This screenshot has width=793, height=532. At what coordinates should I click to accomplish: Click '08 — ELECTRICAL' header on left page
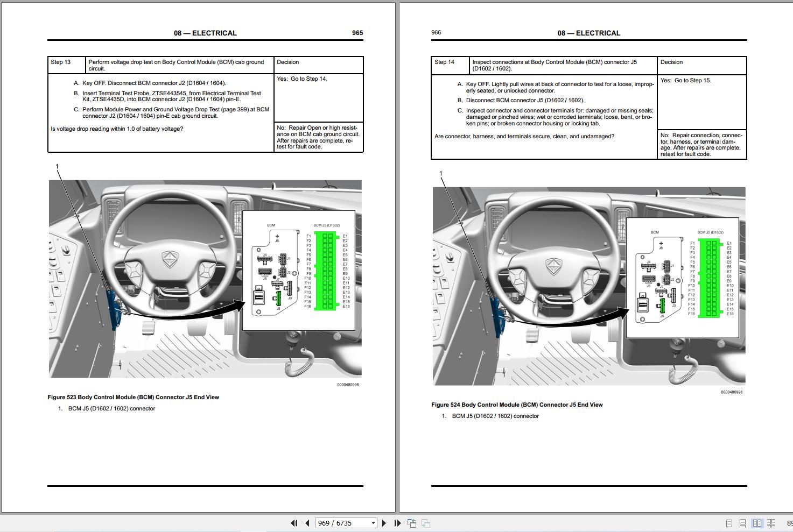[205, 33]
